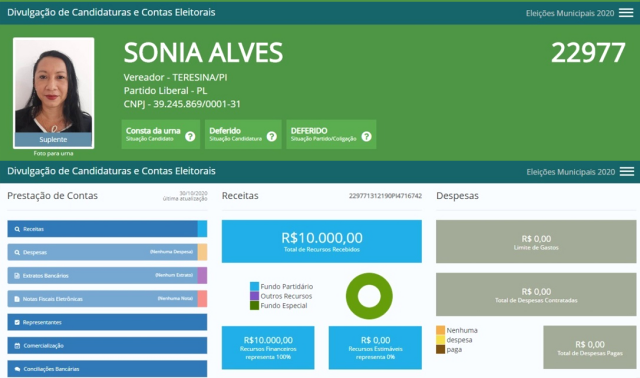Screen dimensions: 640x378
Task: Click the second Eleições Municipais 2020 text
Action: click(571, 172)
